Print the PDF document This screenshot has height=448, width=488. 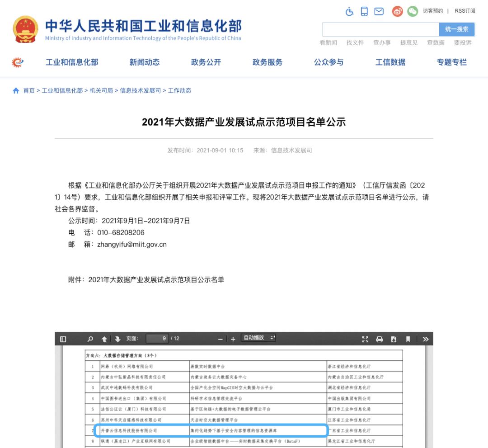tap(380, 339)
